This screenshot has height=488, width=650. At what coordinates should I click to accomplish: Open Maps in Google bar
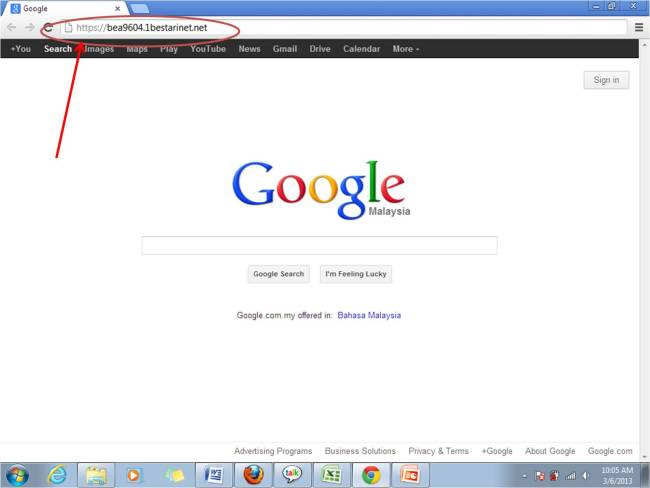(137, 49)
